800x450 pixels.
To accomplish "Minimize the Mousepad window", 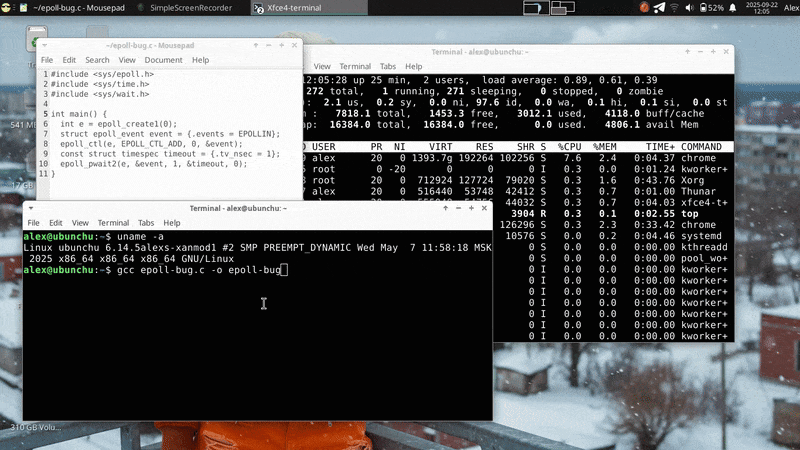I will point(268,45).
